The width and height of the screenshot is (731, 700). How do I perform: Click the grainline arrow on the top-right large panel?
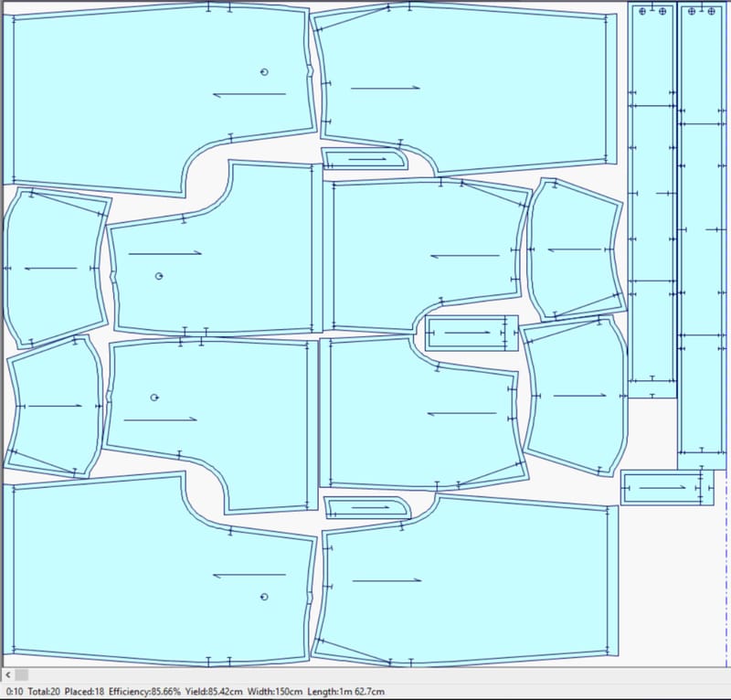point(385,88)
